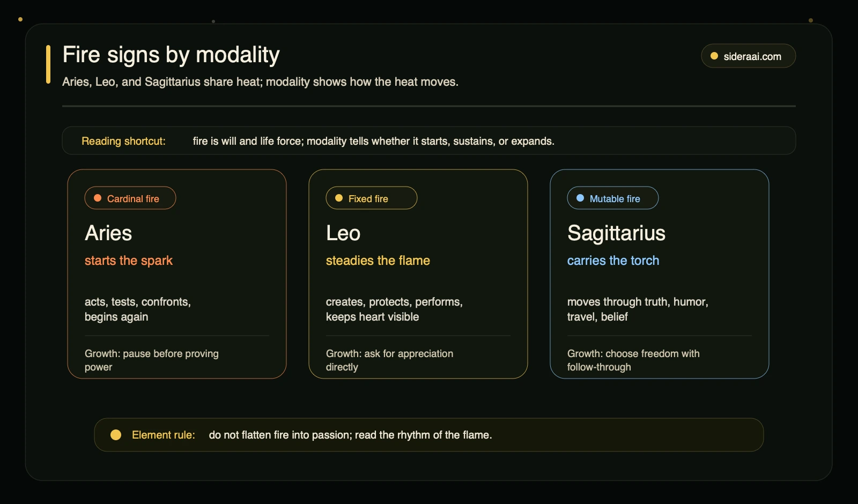
Task: Click the blue dot beside Mutable fire
Action: click(580, 198)
